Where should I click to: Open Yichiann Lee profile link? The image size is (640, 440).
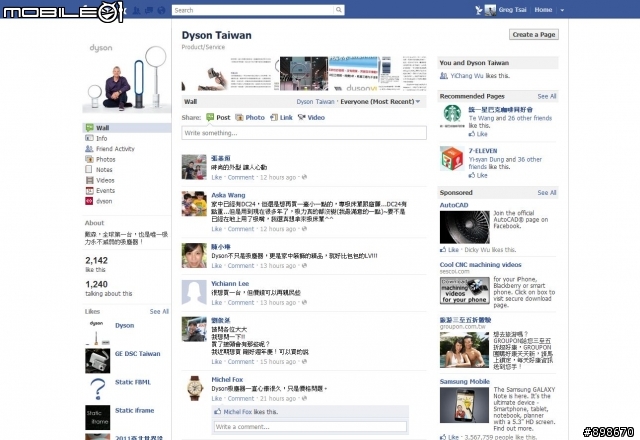[230, 284]
